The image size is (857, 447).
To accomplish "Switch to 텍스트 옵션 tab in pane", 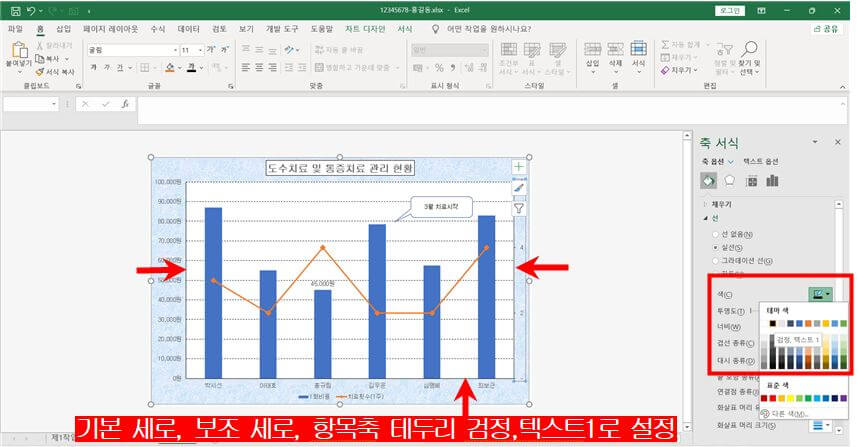I will pyautogui.click(x=761, y=162).
